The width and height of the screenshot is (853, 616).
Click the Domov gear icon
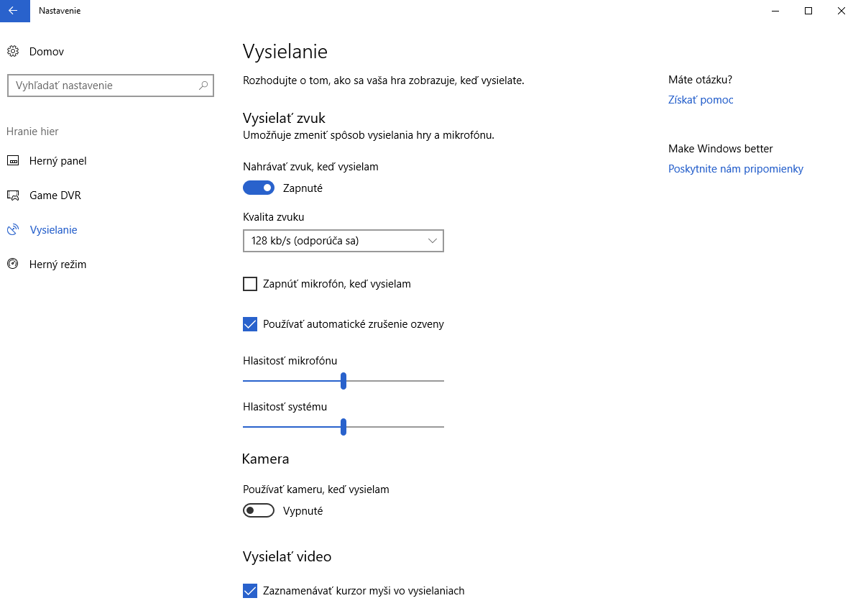click(x=13, y=51)
